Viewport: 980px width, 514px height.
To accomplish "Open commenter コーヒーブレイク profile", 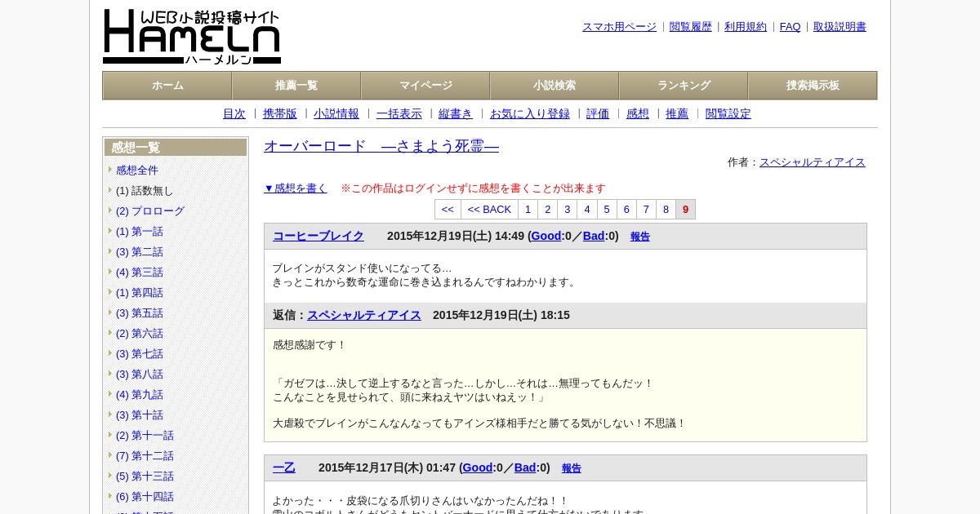I will [x=318, y=236].
